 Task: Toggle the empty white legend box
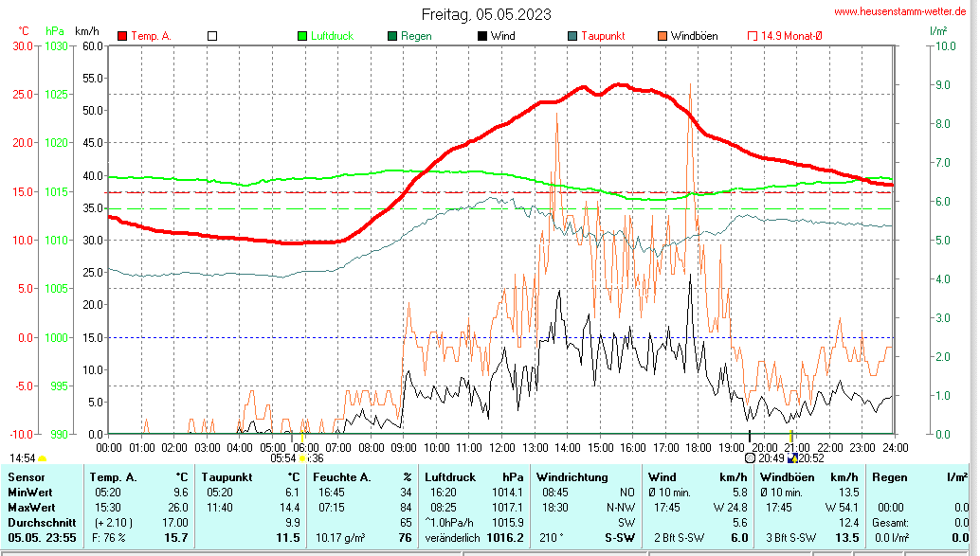point(212,36)
